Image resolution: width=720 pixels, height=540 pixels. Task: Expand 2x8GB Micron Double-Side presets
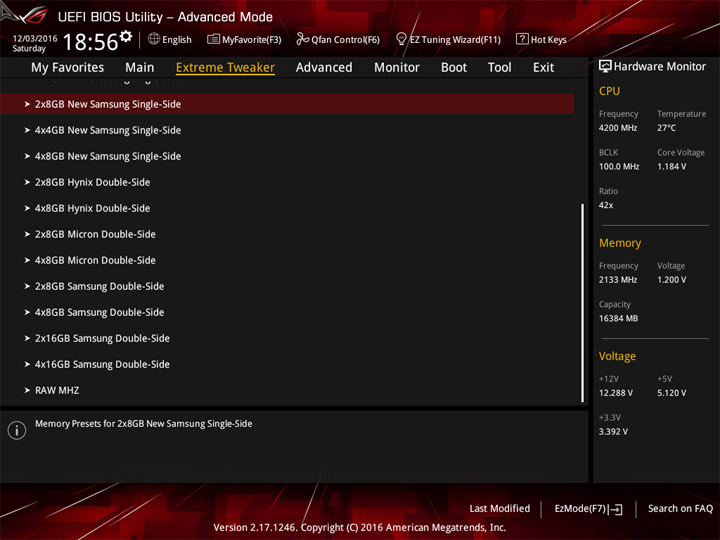(287, 234)
